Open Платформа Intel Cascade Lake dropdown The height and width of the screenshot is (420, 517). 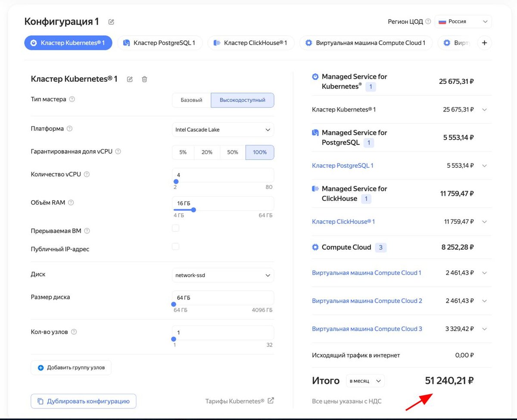(x=223, y=130)
